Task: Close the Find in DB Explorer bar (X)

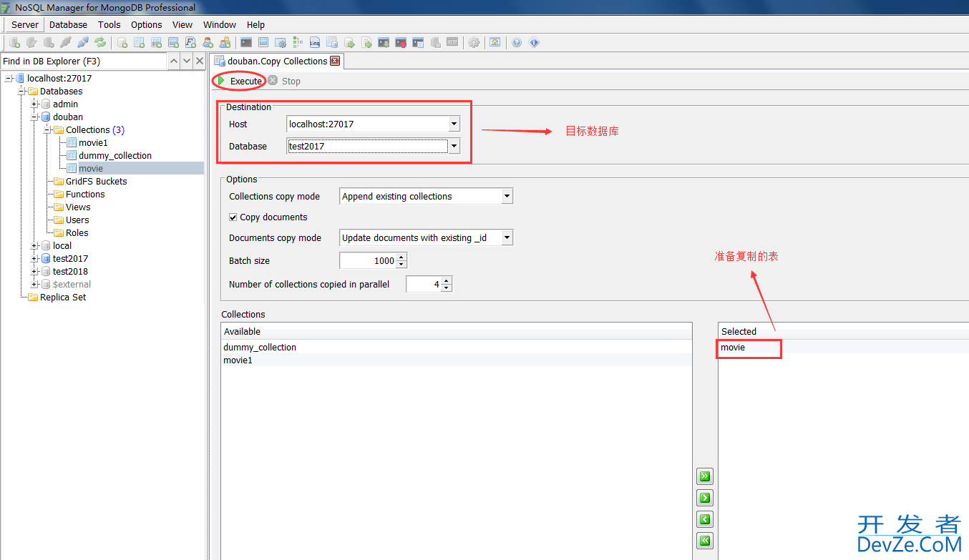Action: 200,62
